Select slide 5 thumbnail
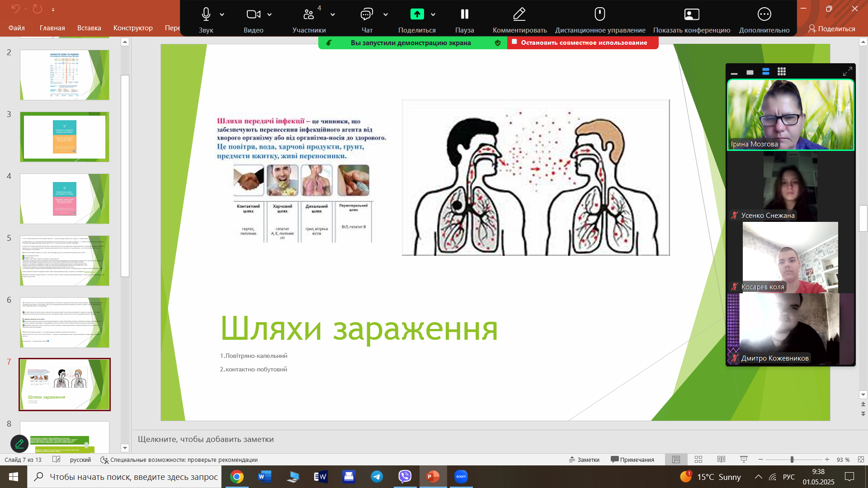The width and height of the screenshot is (868, 488). 65,261
